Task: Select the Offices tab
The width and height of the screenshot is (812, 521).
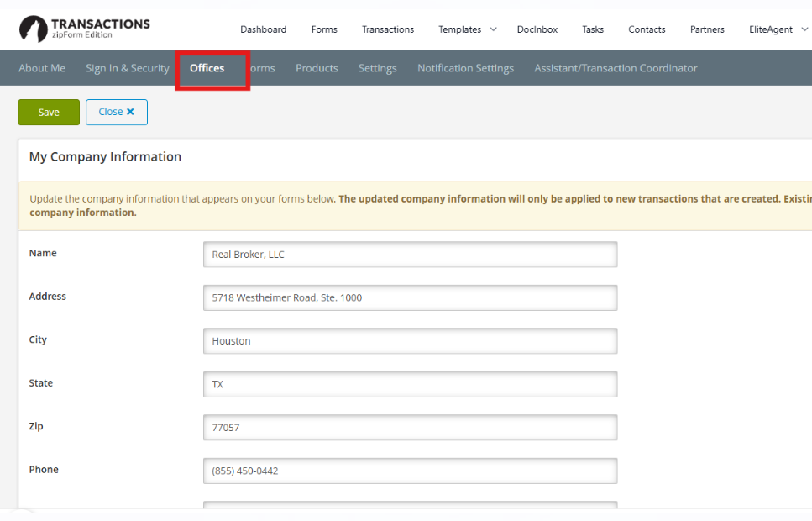Action: (x=207, y=68)
